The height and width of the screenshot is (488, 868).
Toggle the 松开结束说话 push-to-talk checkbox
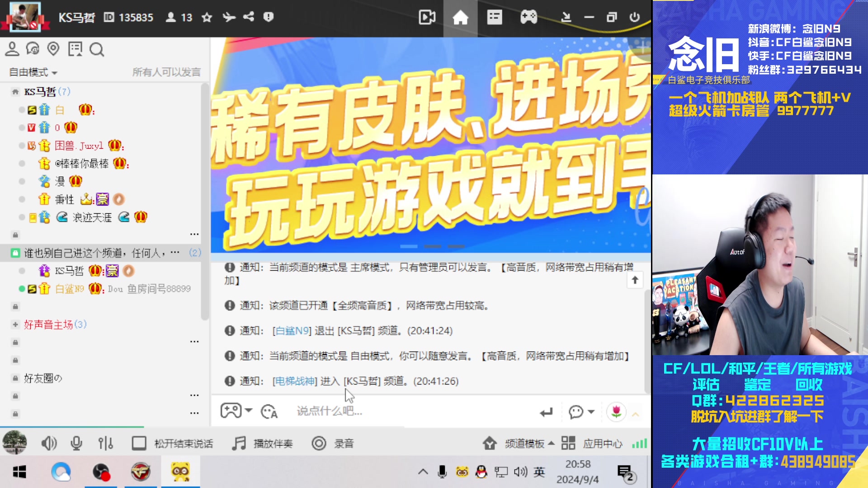point(139,443)
